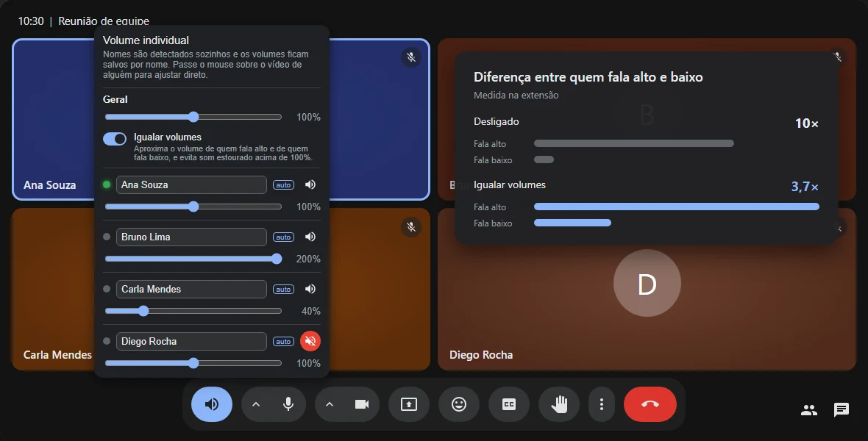
Task: Click the Medida na extensão subtitle
Action: coord(516,95)
